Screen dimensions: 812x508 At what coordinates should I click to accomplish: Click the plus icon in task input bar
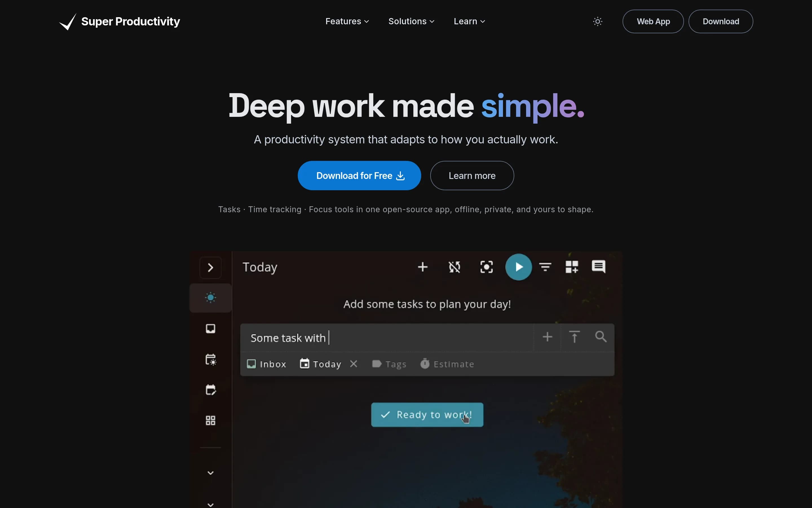tap(548, 337)
